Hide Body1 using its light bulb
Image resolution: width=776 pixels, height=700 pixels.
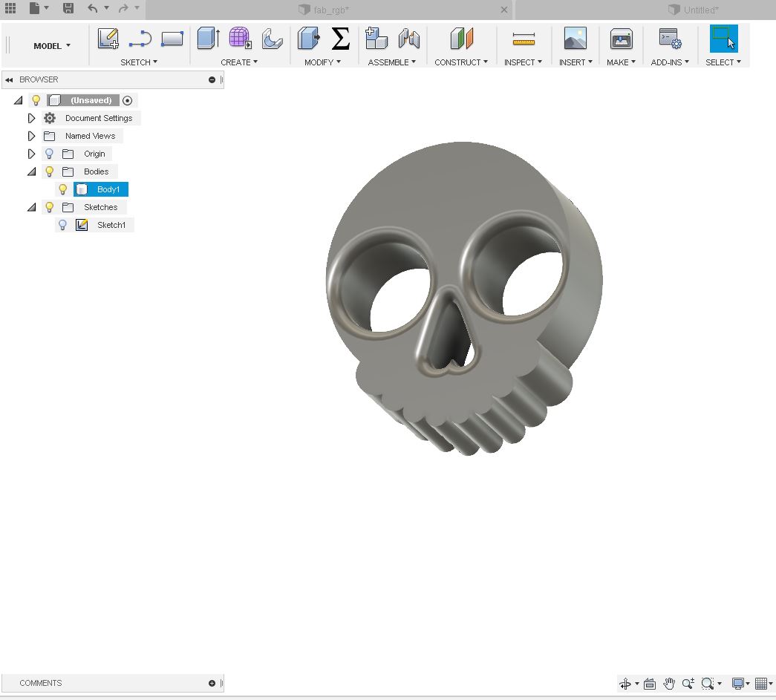point(63,189)
